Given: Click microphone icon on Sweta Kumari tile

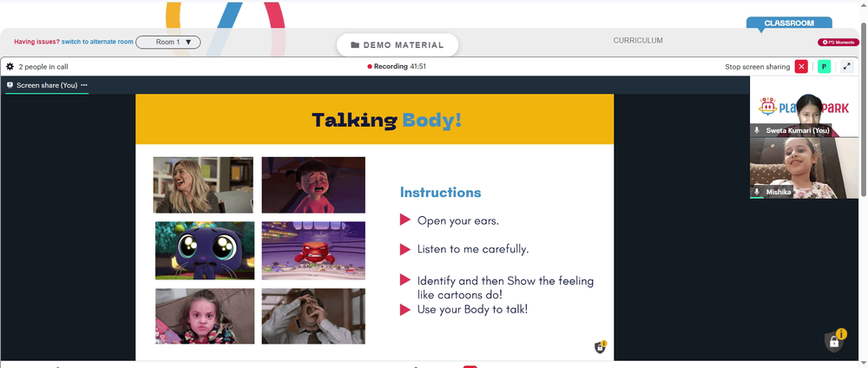Looking at the screenshot, I should coord(757,130).
